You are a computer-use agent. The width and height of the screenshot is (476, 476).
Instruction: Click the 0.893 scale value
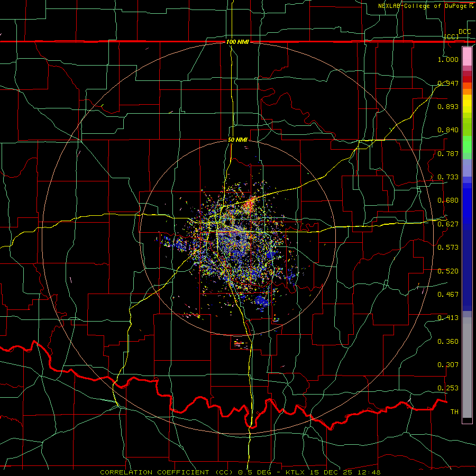(448, 106)
